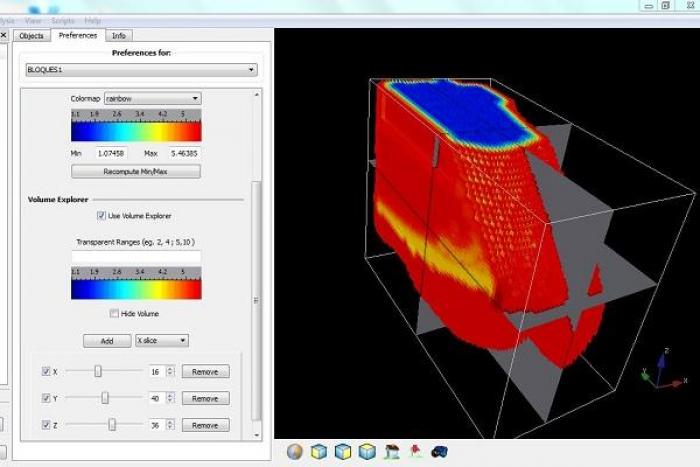Click the house icon in the bottom toolbar
Viewport: 700px width, 467px height.
pos(392,452)
